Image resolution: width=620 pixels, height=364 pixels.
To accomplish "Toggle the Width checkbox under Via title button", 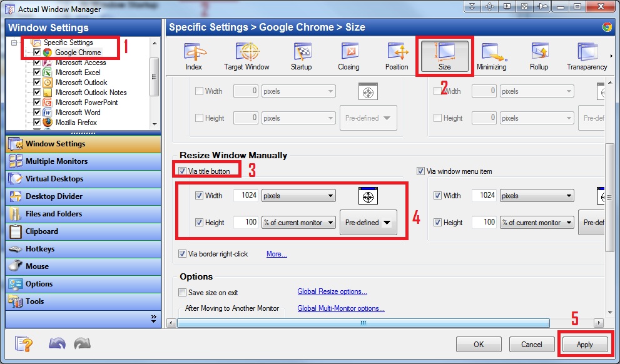I will tap(200, 195).
